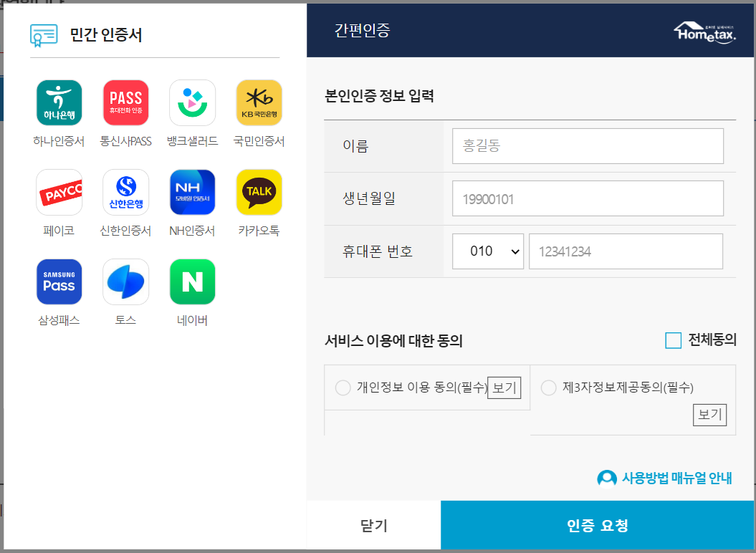This screenshot has height=553, width=756.
Task: Select the 뱅크샐러드 icon
Action: [192, 102]
